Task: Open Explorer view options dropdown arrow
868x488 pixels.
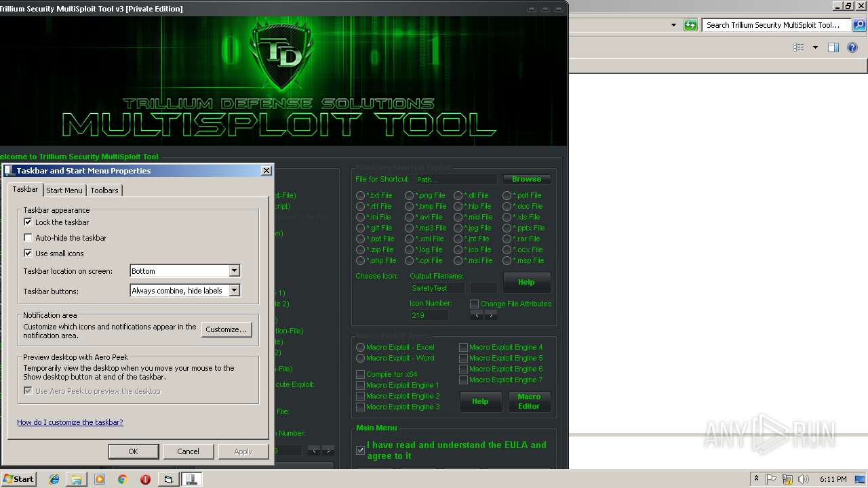Action: click(815, 47)
